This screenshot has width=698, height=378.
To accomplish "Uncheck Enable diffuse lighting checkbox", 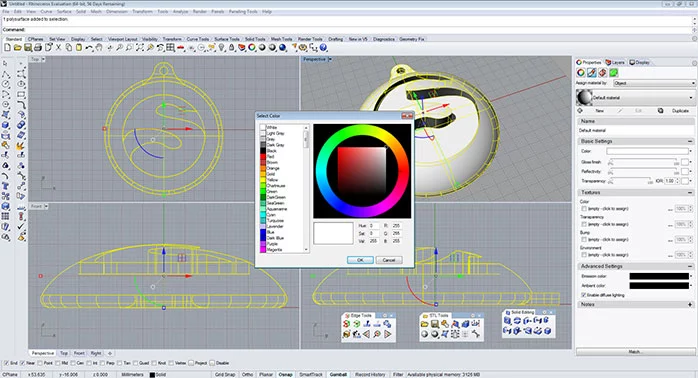I will pyautogui.click(x=584, y=295).
